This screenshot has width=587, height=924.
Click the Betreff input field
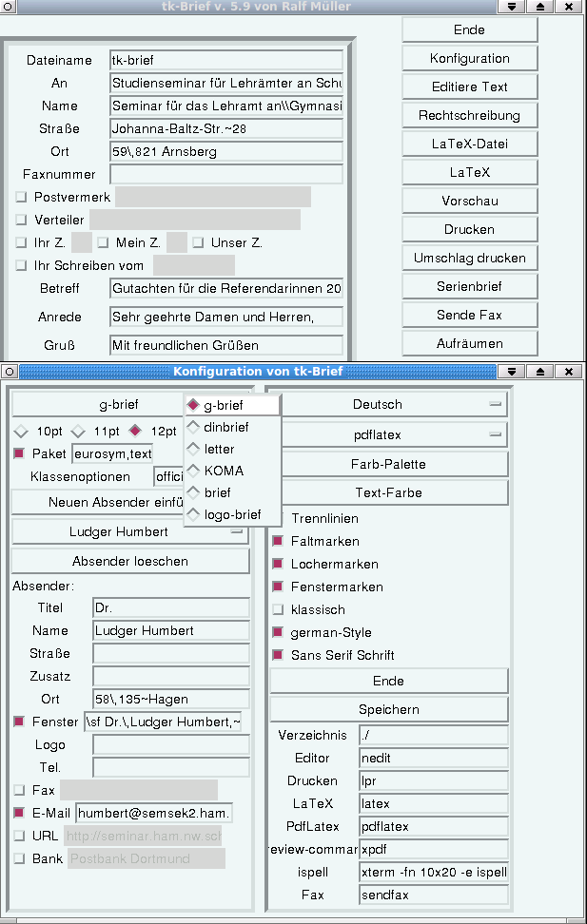pos(226,289)
